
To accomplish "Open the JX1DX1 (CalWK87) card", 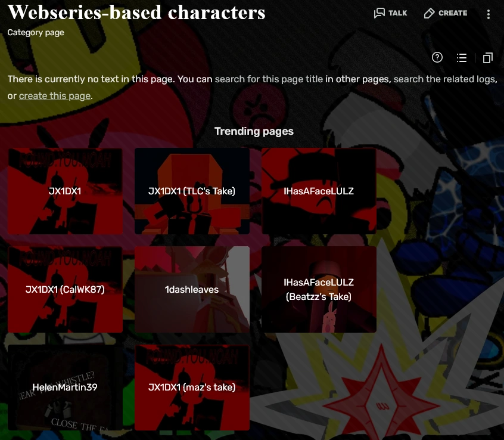I will (65, 290).
